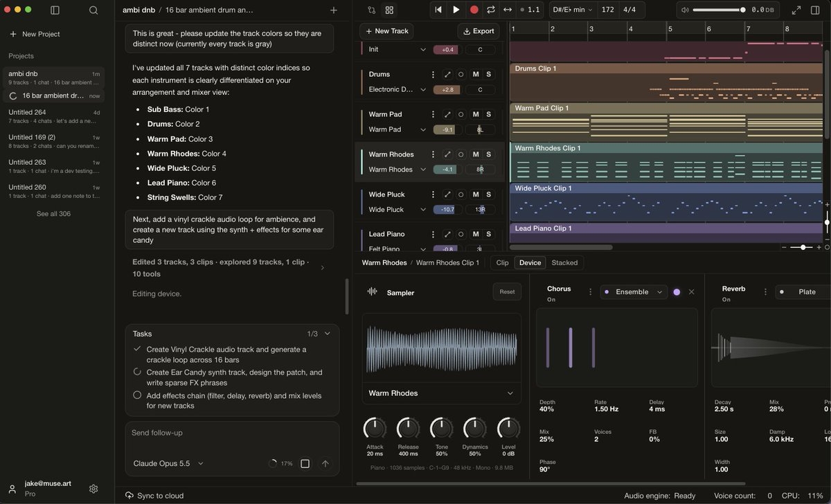
Task: Open the automation curve for Warm Pad track
Action: click(447, 114)
